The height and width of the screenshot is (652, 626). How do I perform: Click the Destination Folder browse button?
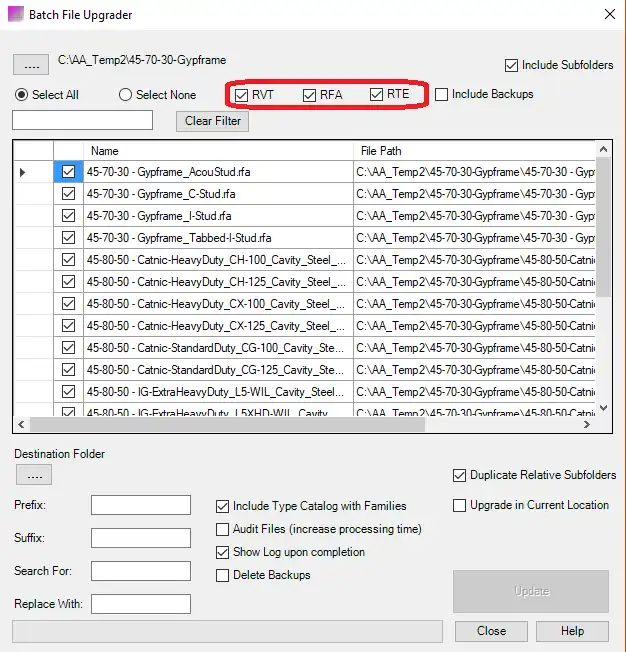(33, 475)
